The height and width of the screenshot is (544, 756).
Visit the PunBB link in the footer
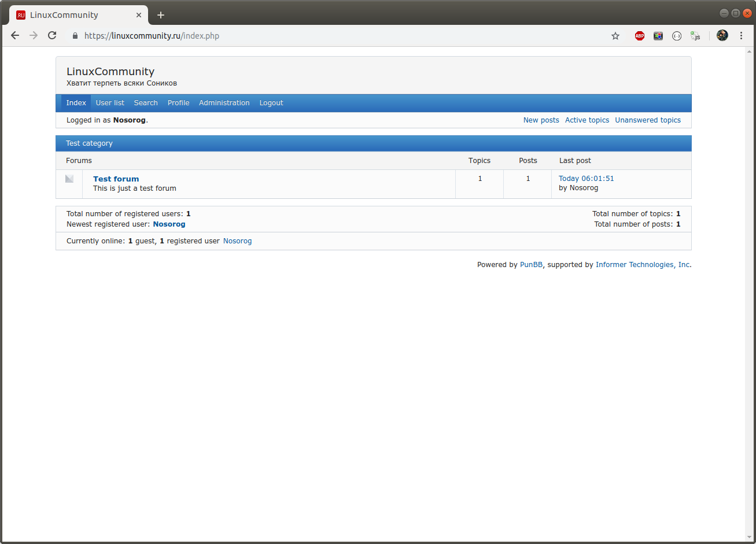[531, 264]
